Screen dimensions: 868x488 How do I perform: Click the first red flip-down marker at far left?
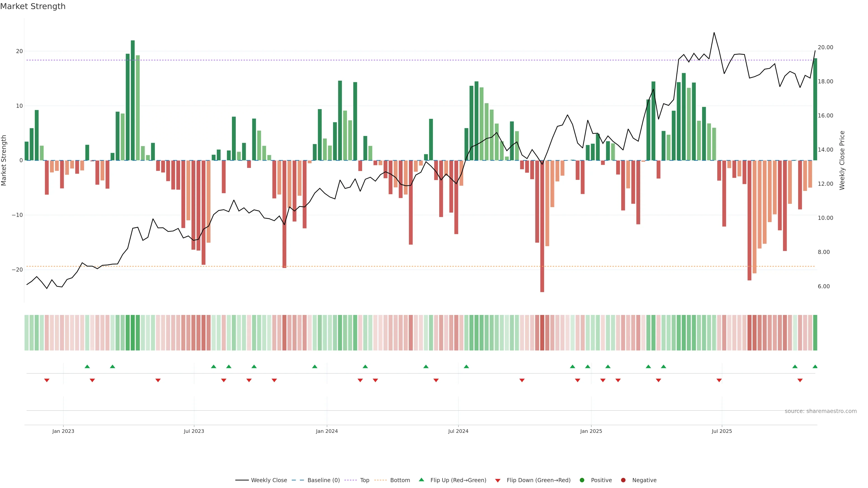[x=47, y=380]
